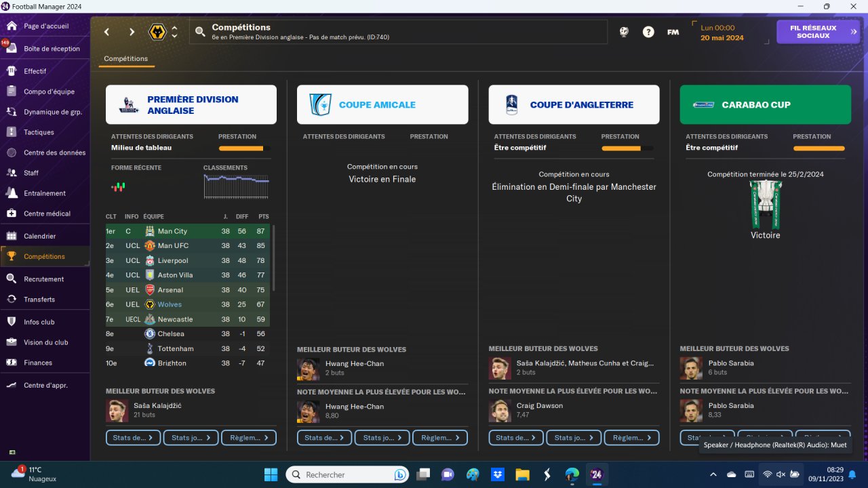Open the Calendrier icon
The height and width of the screenshot is (488, 868).
(x=12, y=236)
